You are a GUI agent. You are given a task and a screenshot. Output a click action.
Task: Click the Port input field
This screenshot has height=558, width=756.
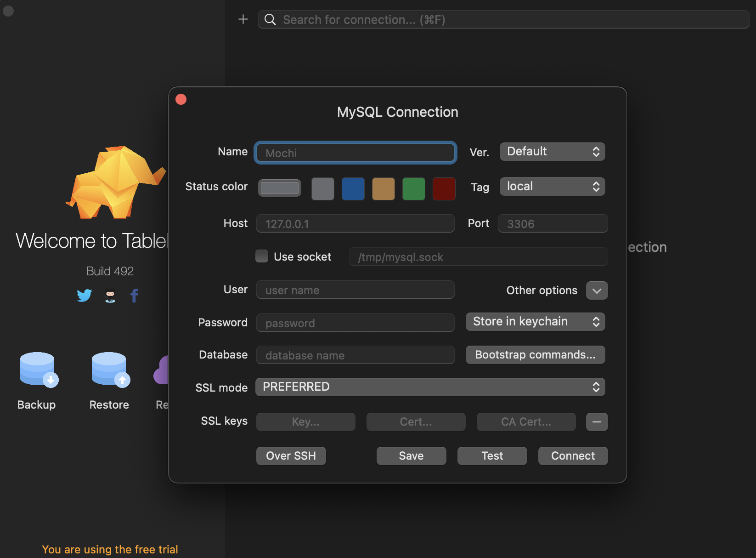pyautogui.click(x=553, y=223)
